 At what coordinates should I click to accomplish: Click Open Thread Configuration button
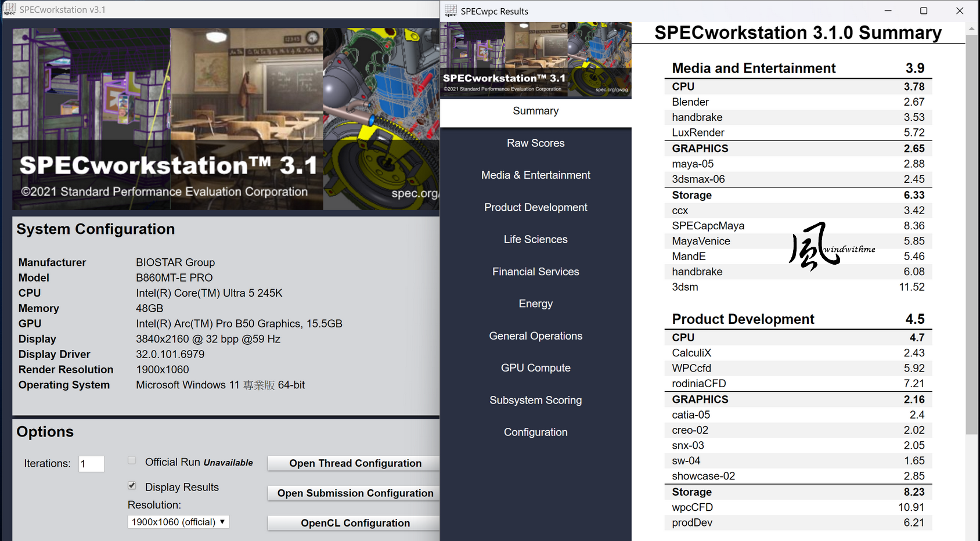354,463
